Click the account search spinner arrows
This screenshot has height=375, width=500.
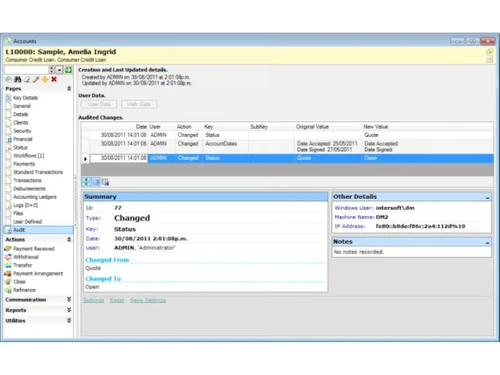[52, 70]
